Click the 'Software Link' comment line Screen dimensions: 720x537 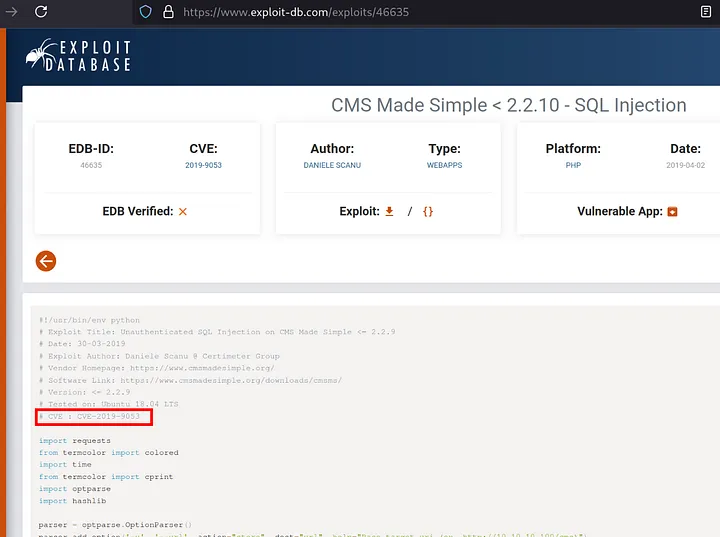tap(190, 380)
